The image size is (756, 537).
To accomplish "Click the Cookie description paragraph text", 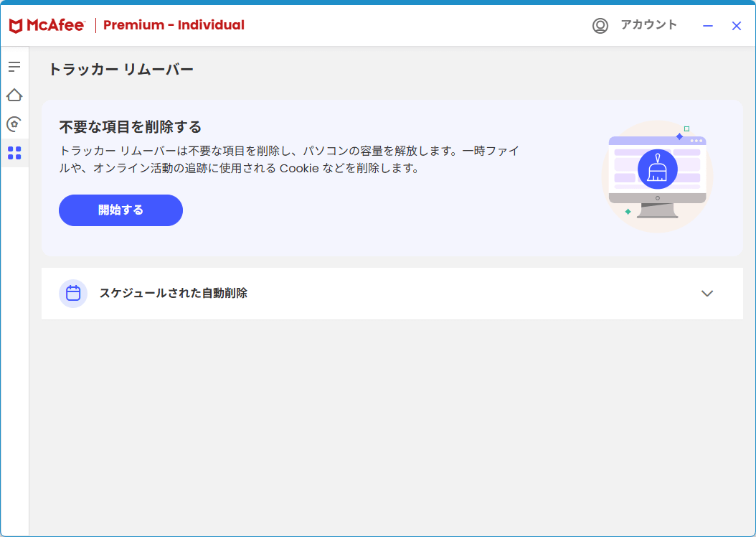I will (289, 159).
